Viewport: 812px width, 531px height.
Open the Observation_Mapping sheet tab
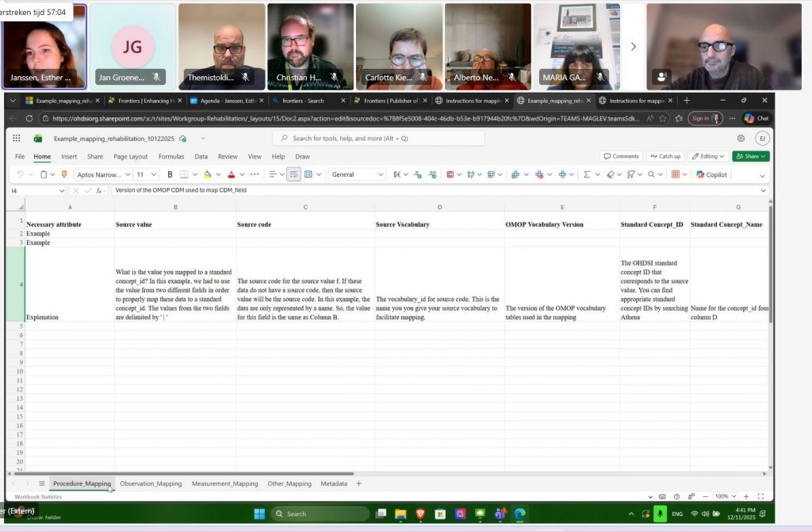click(150, 483)
